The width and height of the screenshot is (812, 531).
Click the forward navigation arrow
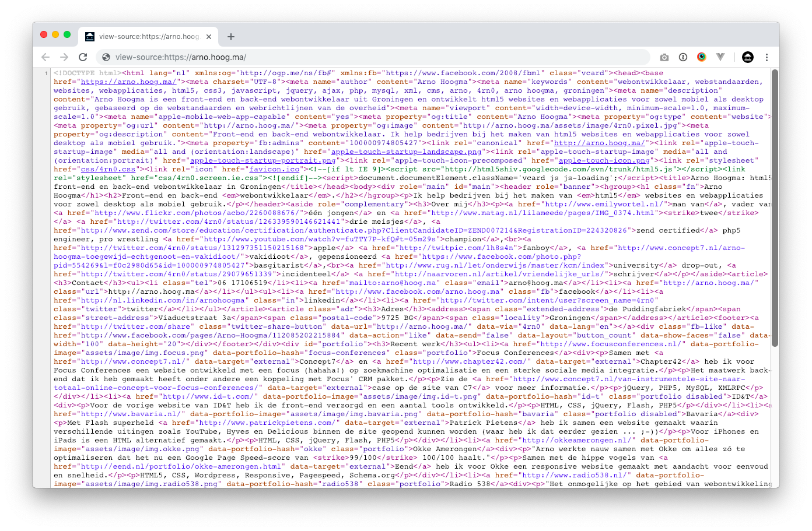(x=64, y=57)
